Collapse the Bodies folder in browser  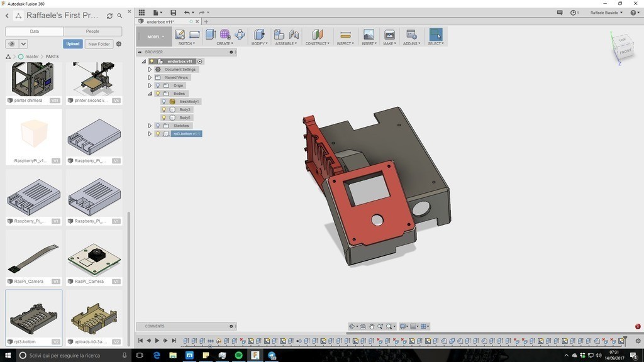pyautogui.click(x=150, y=94)
